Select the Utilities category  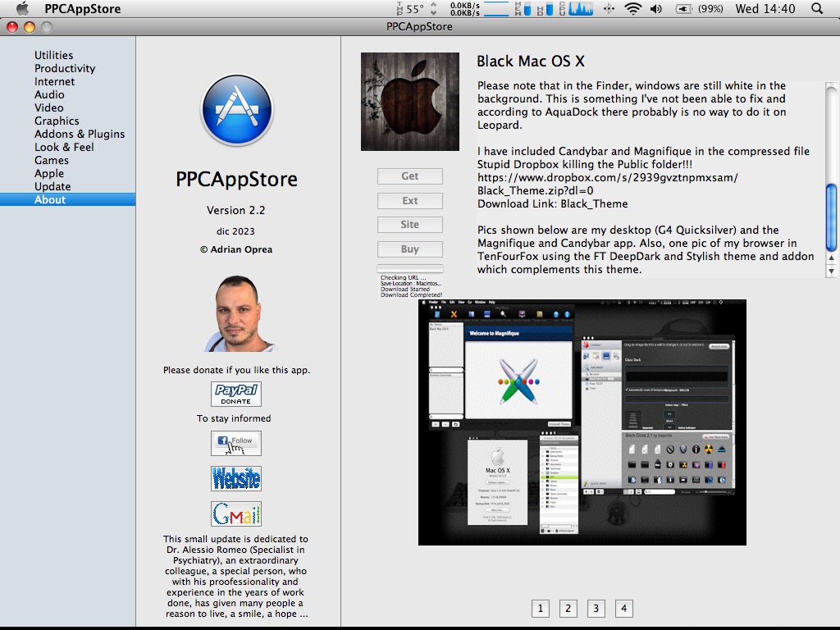pyautogui.click(x=54, y=55)
